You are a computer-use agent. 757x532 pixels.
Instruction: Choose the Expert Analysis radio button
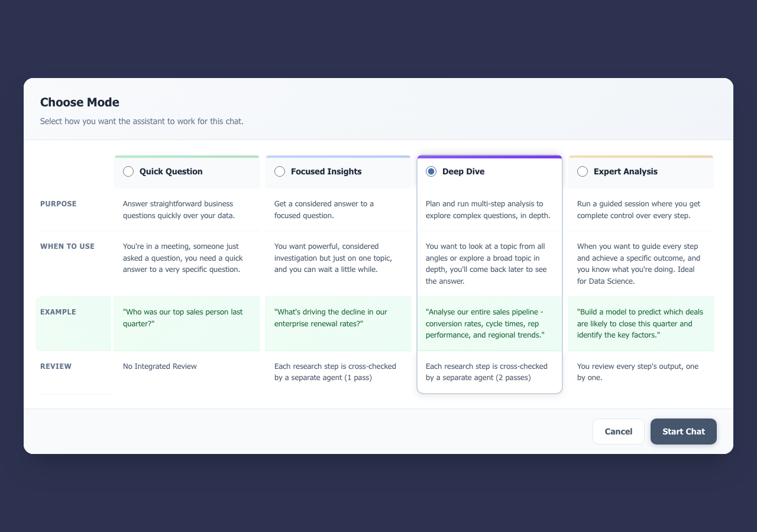[583, 171]
